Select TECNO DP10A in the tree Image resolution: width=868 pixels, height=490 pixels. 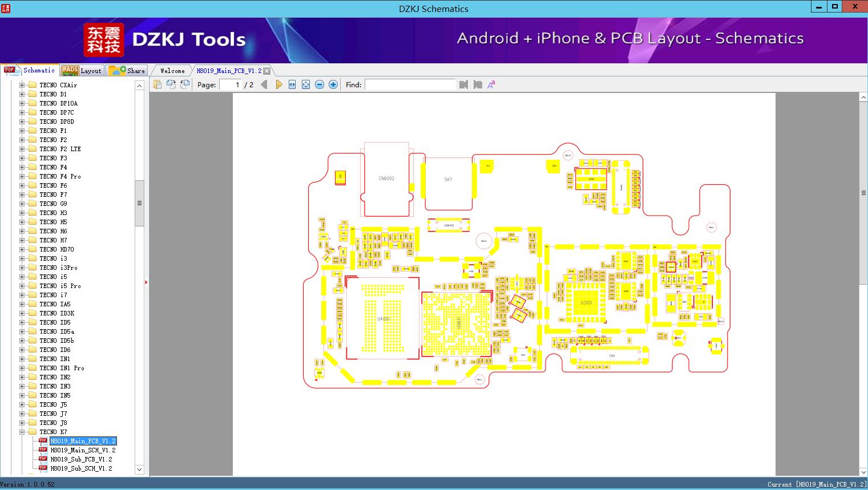58,103
